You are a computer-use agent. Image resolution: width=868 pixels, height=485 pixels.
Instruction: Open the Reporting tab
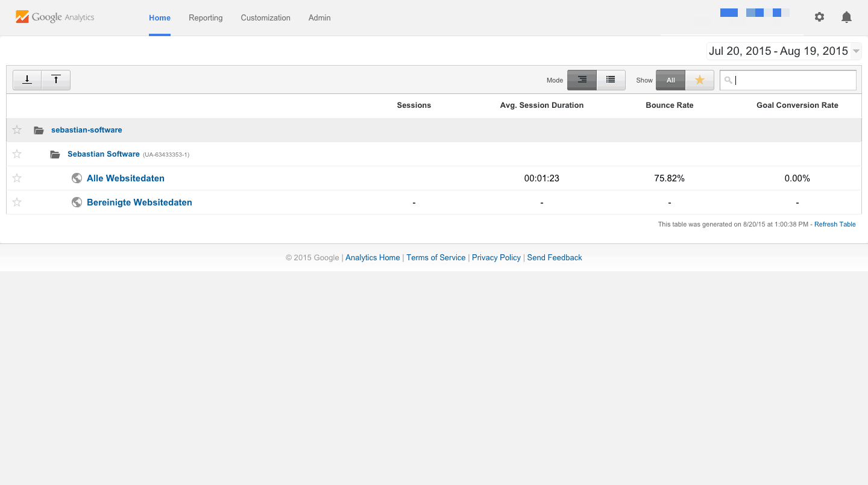(x=206, y=18)
